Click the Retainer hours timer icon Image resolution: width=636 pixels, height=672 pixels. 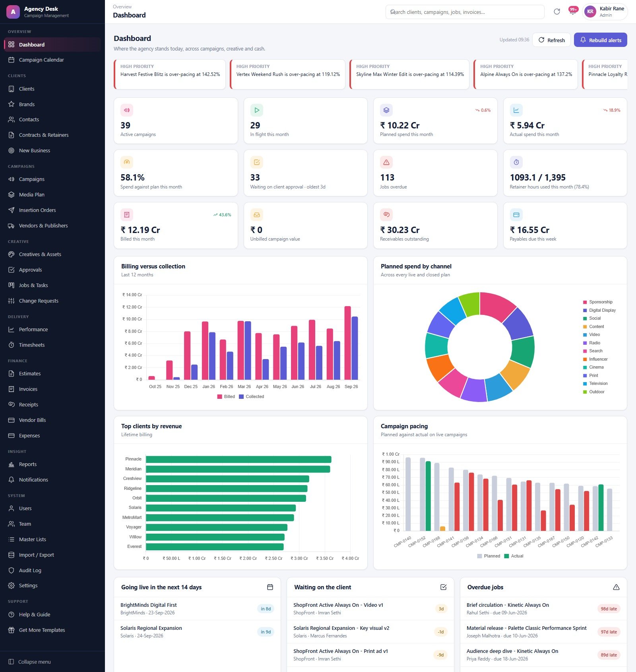click(516, 162)
